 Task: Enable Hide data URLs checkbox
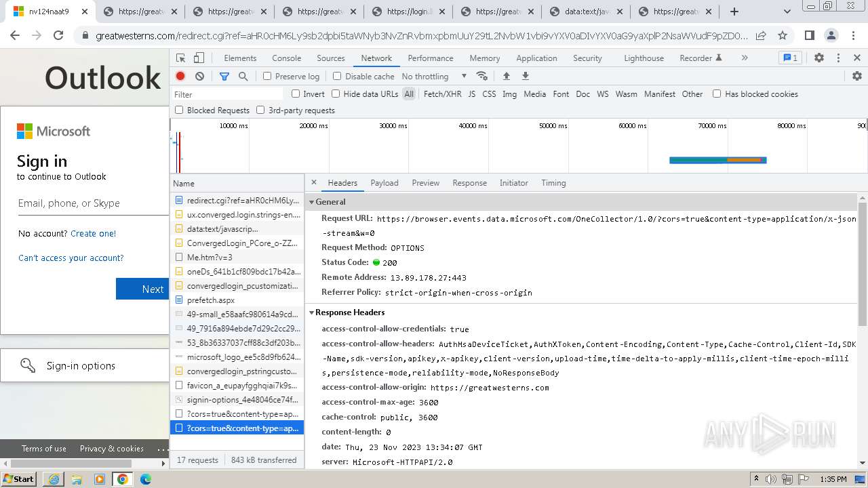coord(336,94)
